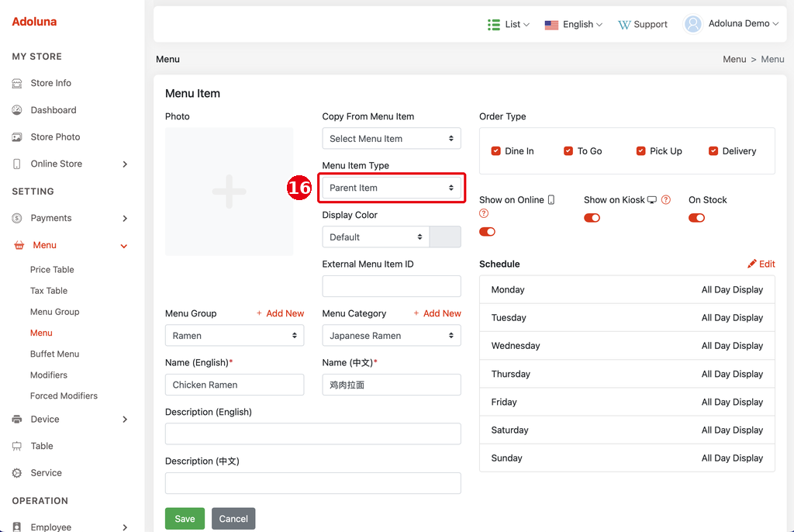Image resolution: width=794 pixels, height=532 pixels.
Task: Open the Menu Item Type dropdown
Action: (392, 188)
